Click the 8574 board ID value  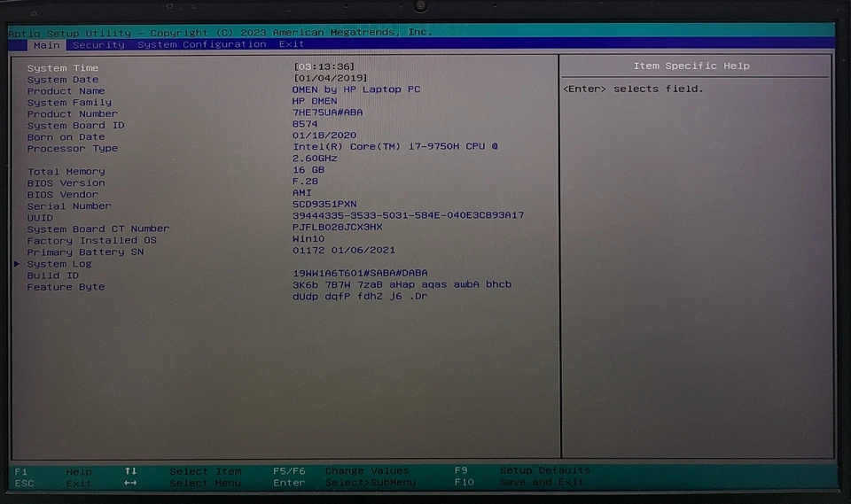(x=305, y=124)
